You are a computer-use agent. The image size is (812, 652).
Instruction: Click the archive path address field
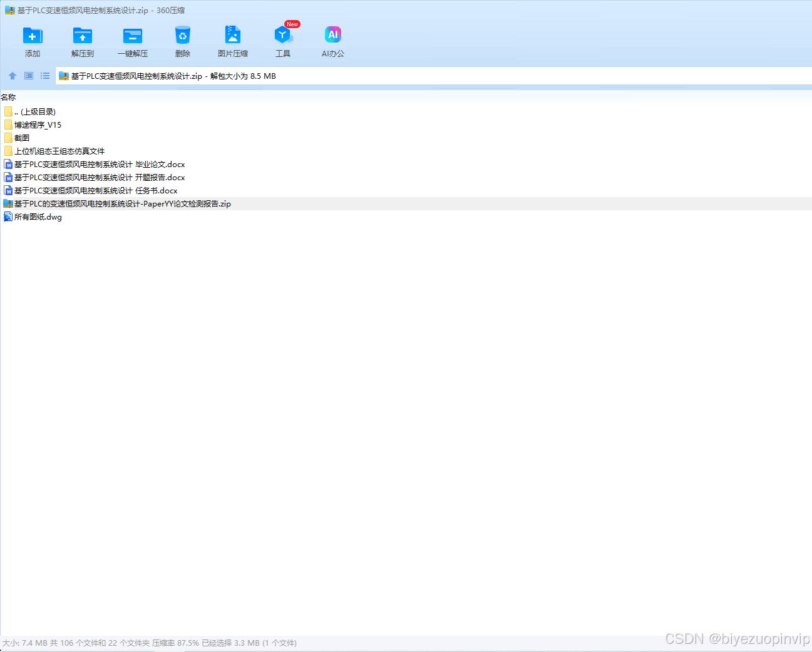tap(433, 76)
